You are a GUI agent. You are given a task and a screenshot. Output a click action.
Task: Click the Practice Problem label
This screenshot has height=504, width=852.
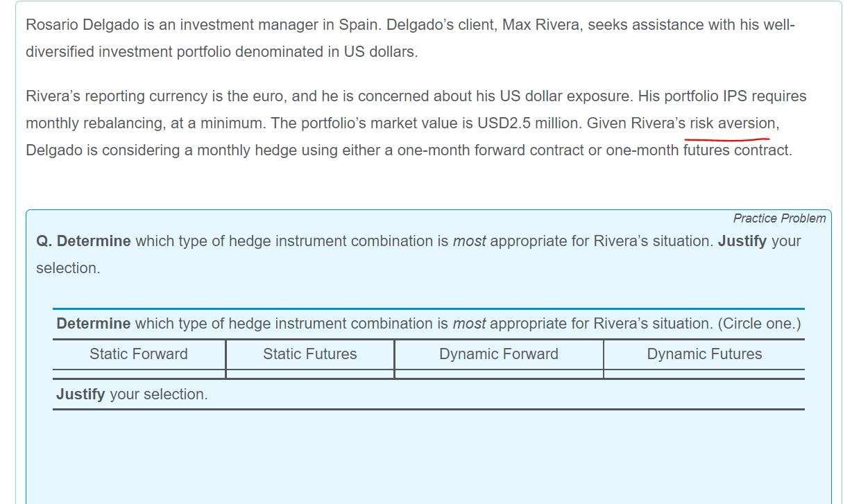779,218
